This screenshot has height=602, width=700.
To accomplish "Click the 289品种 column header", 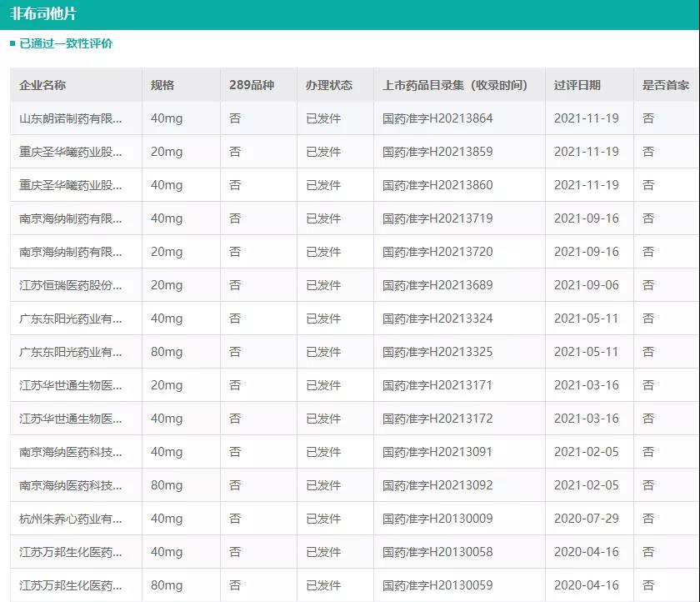I will [x=251, y=85].
